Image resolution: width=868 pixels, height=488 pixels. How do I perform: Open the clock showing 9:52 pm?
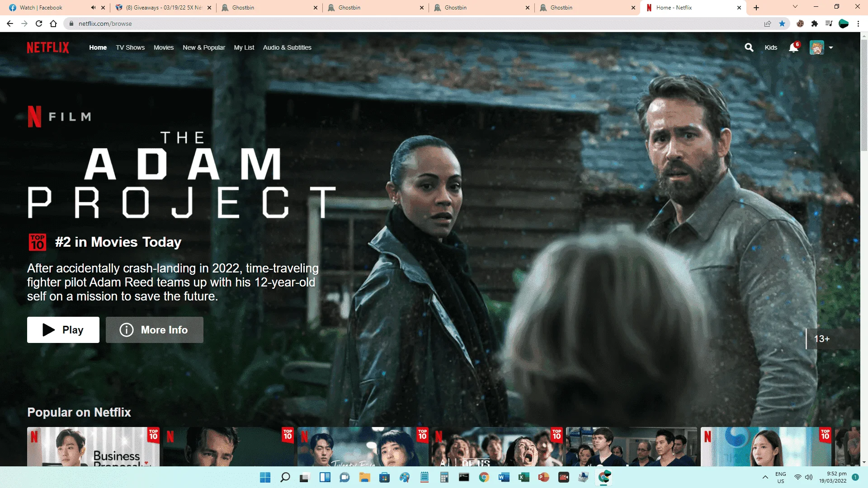[x=833, y=477]
